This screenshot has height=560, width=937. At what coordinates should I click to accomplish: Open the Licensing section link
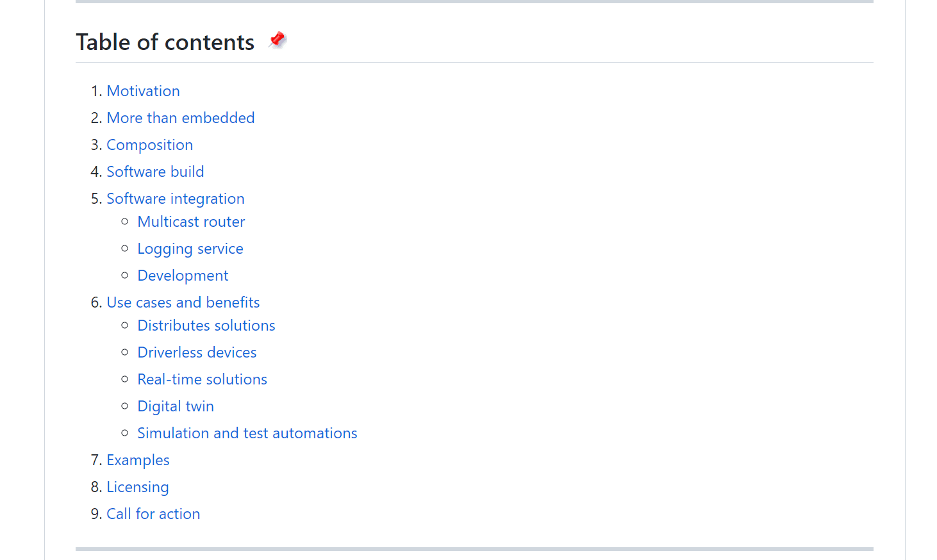[137, 487]
